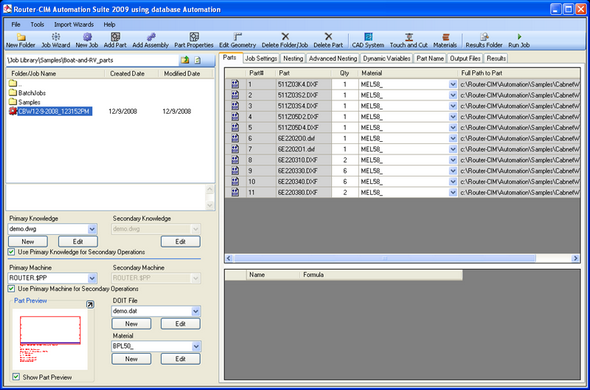Toggle Use Primary Knowledge for Secondary Operations
Screen dimensions: 590x390
(11, 252)
